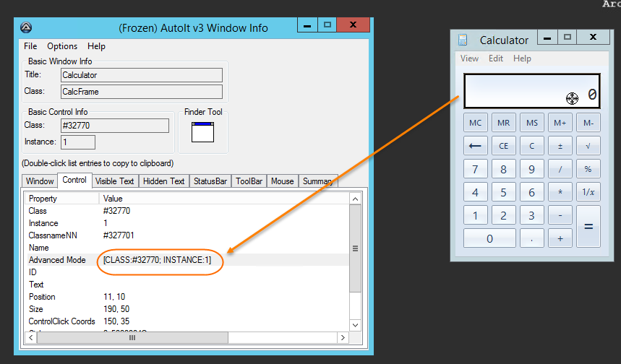Open the Calculator Help menu
The height and width of the screenshot is (364, 621).
522,58
